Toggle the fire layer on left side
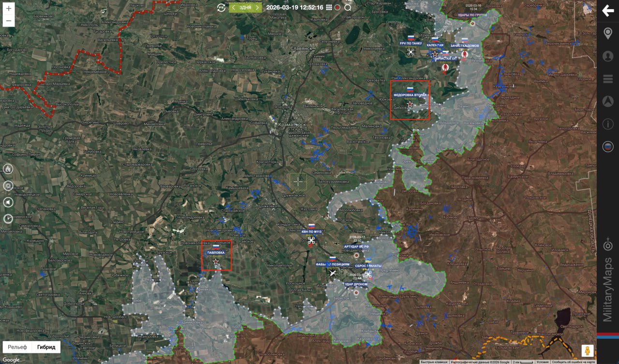This screenshot has height=364, width=619. [x=8, y=169]
